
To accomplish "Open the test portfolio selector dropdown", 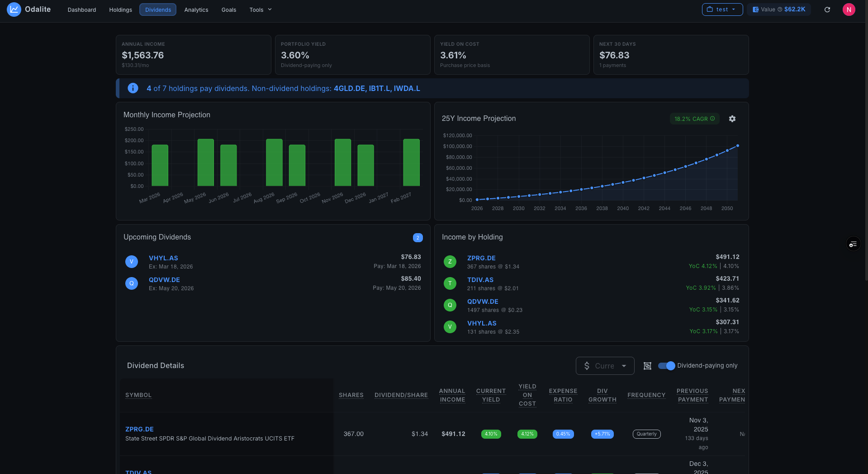I will 722,10.
